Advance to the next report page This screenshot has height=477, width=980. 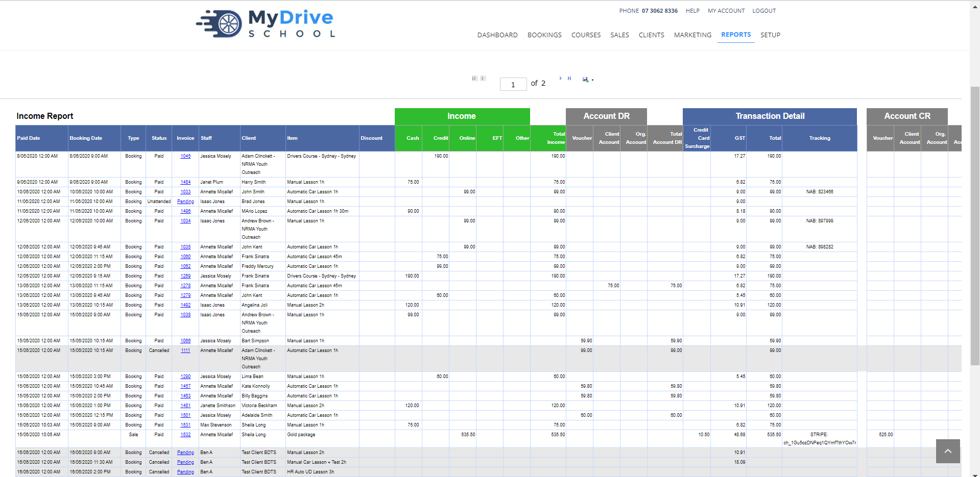(561, 78)
